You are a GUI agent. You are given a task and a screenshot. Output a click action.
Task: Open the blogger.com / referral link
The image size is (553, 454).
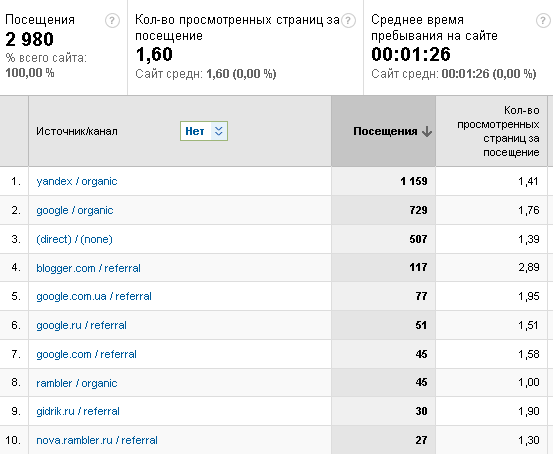(x=88, y=268)
